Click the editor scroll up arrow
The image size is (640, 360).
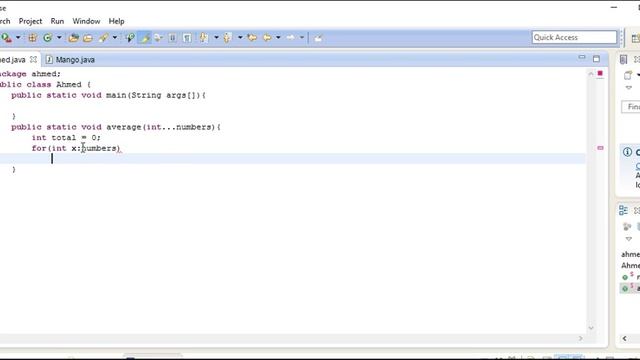tap(591, 74)
